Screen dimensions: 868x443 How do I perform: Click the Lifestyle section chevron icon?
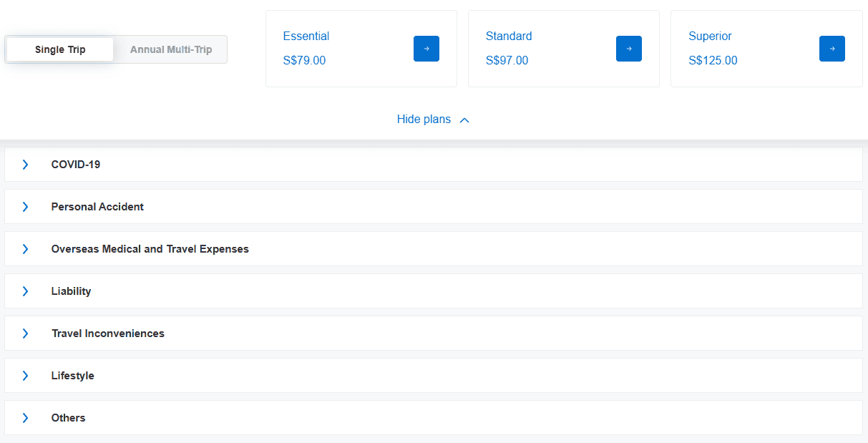coord(26,376)
